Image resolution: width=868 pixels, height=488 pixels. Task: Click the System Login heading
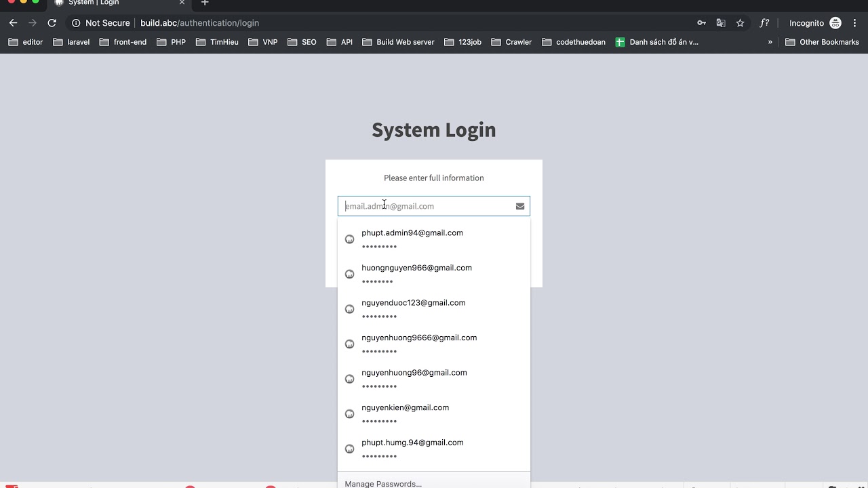pos(434,130)
